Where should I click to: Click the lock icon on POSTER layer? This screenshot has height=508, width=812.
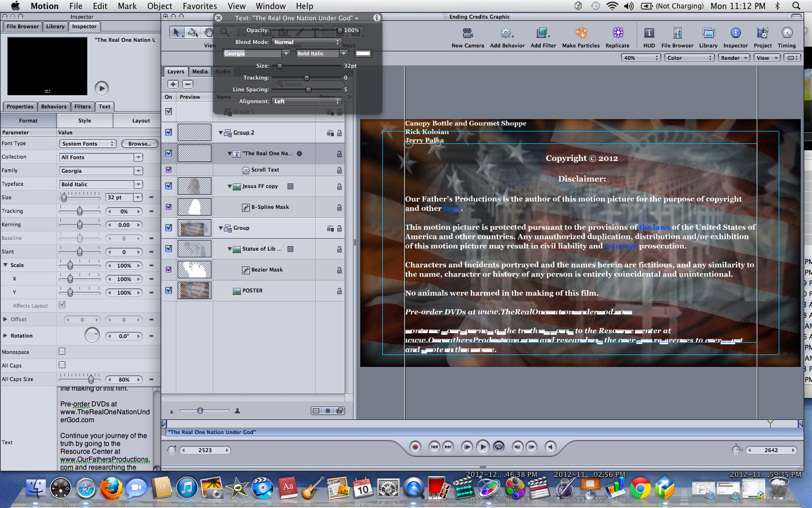pos(339,291)
